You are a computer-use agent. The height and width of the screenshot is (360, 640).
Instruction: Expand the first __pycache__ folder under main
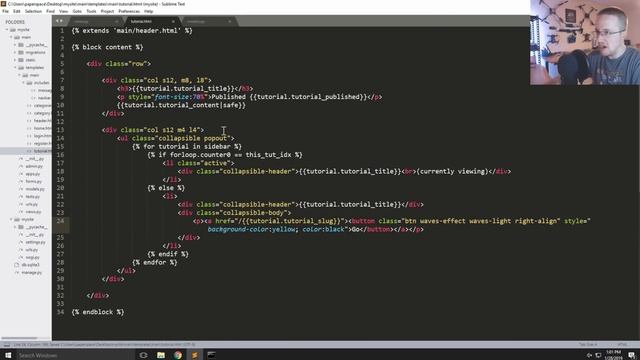15,45
